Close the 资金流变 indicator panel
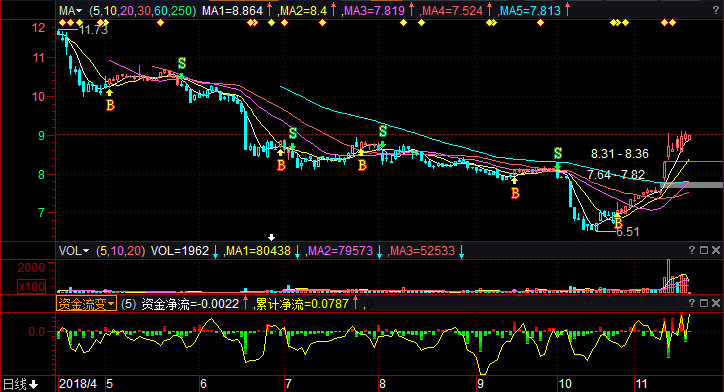 pos(716,303)
